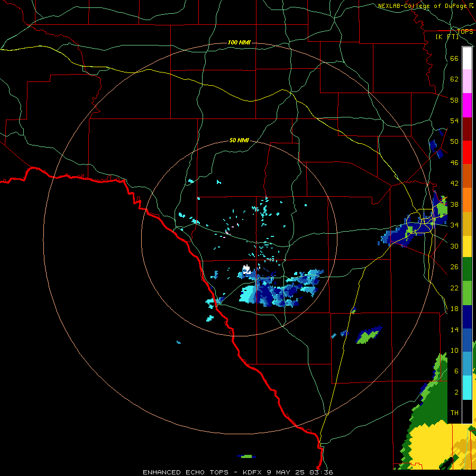
Task: Click the NEXLAB-College of DuPage text
Action: (x=422, y=6)
